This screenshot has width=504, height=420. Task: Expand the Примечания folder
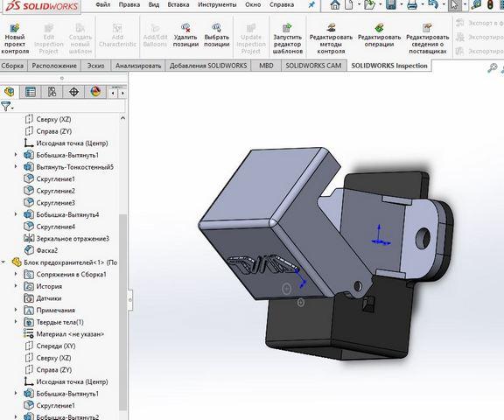(16, 310)
